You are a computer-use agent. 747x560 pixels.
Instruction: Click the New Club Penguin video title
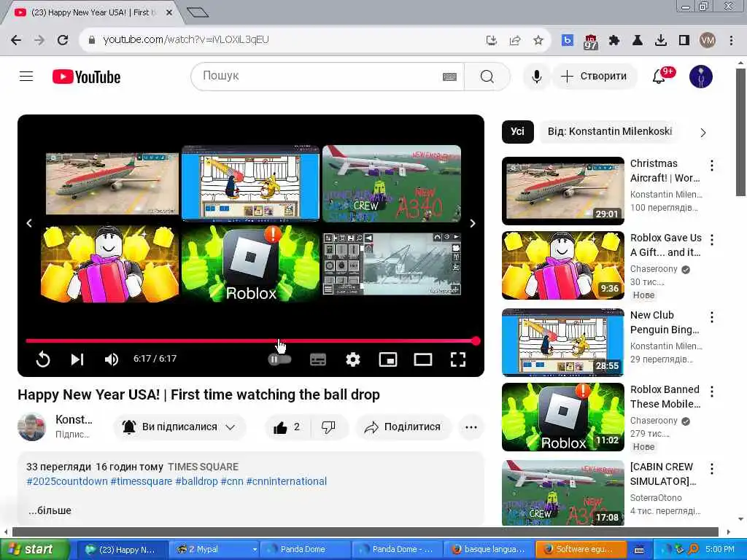[665, 322]
